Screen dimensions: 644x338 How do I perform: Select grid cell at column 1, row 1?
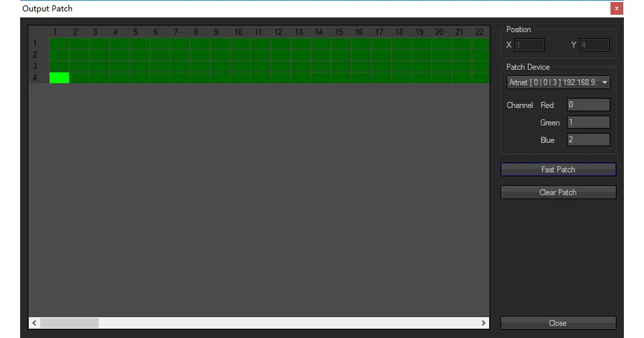pyautogui.click(x=59, y=44)
